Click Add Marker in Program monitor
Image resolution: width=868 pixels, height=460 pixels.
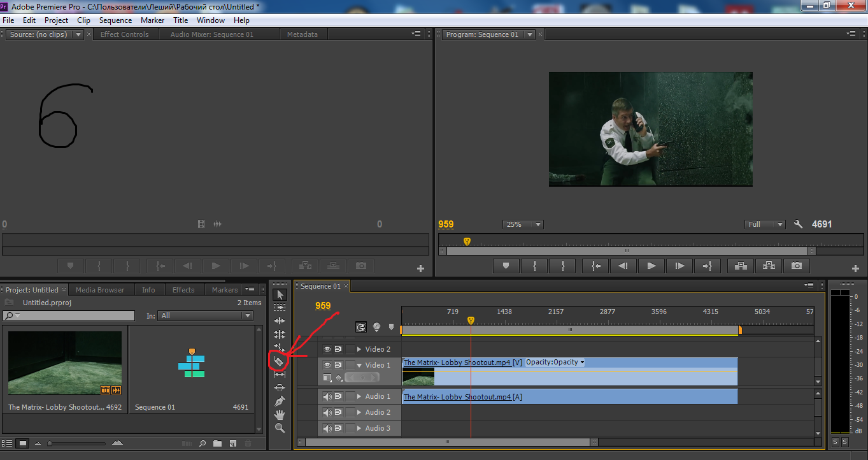click(x=506, y=266)
